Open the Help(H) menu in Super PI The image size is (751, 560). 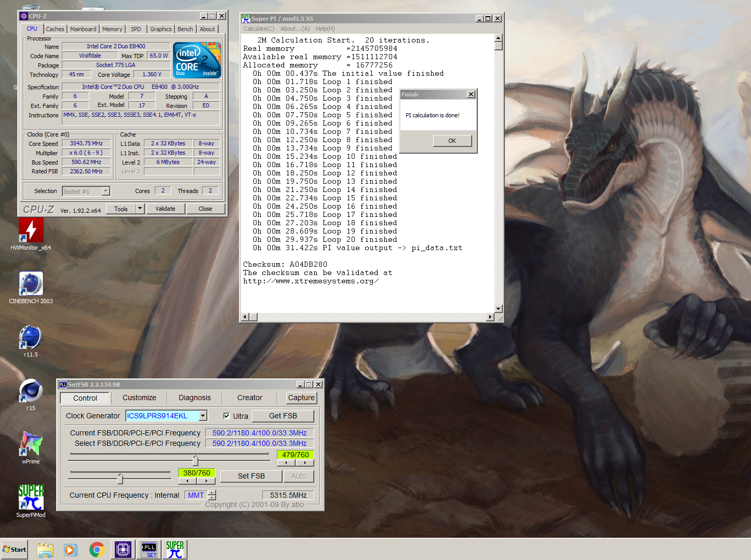tap(325, 29)
